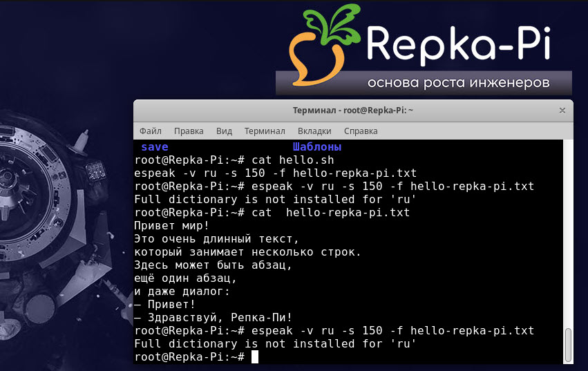Screen dimensions: 588x371
Task: Open the Вкладки menu
Action: point(314,131)
